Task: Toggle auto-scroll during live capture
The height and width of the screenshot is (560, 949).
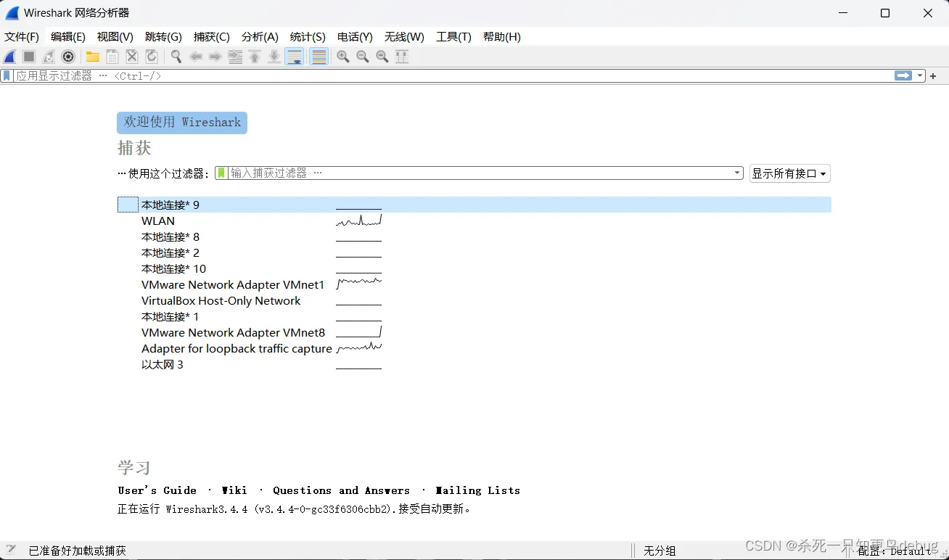Action: [295, 57]
